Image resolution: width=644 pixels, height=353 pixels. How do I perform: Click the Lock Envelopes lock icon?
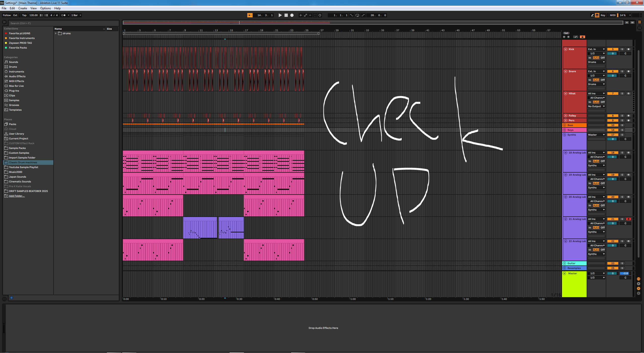point(582,37)
